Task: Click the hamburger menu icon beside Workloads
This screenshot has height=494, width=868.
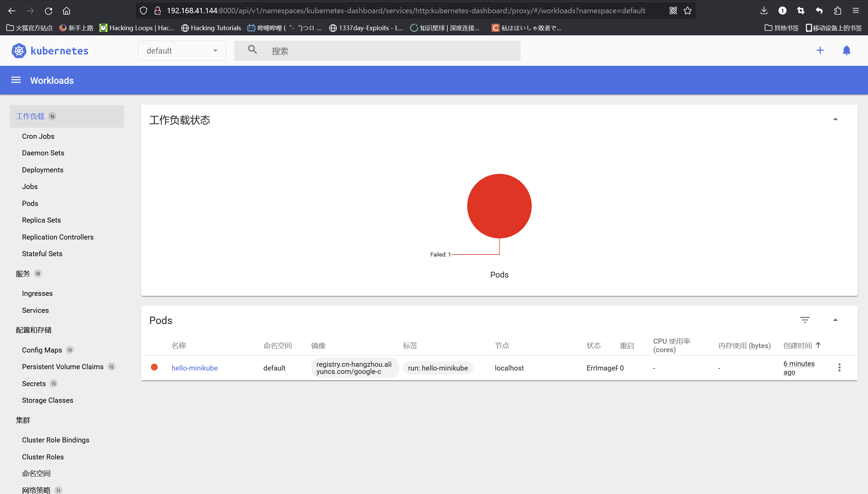Action: coord(16,80)
